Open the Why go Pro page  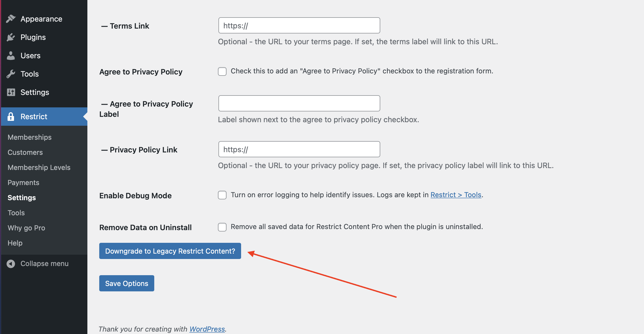tap(26, 228)
